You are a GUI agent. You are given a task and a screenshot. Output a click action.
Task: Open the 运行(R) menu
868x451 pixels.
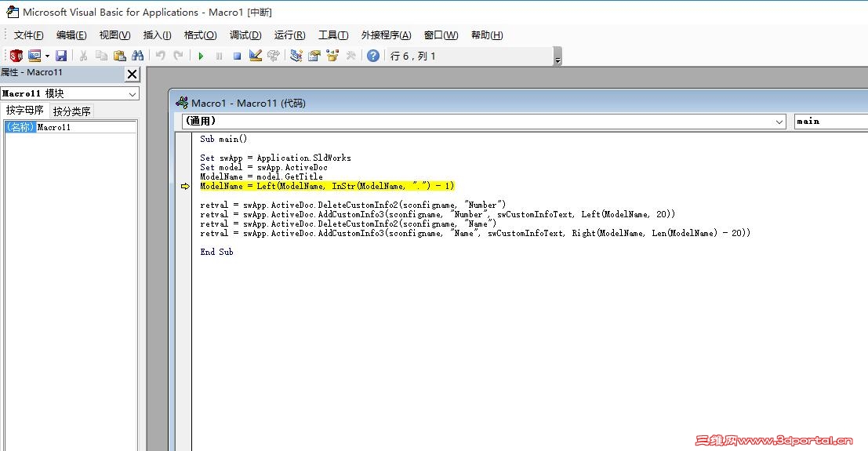289,35
